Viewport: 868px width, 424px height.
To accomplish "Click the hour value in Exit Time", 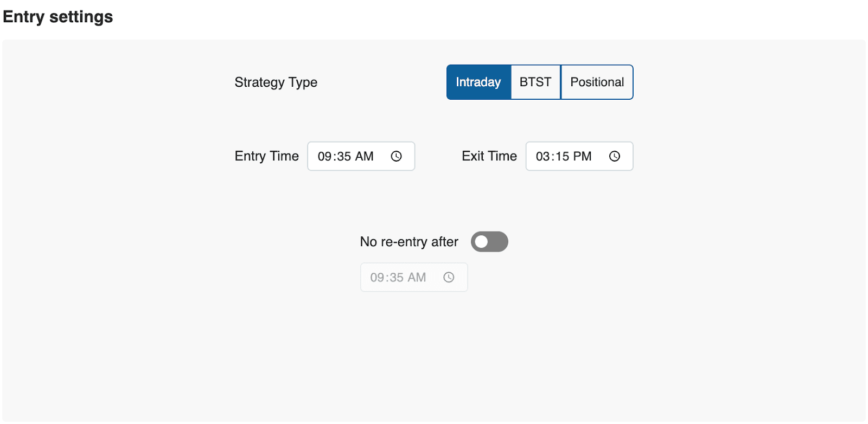I will 543,157.
